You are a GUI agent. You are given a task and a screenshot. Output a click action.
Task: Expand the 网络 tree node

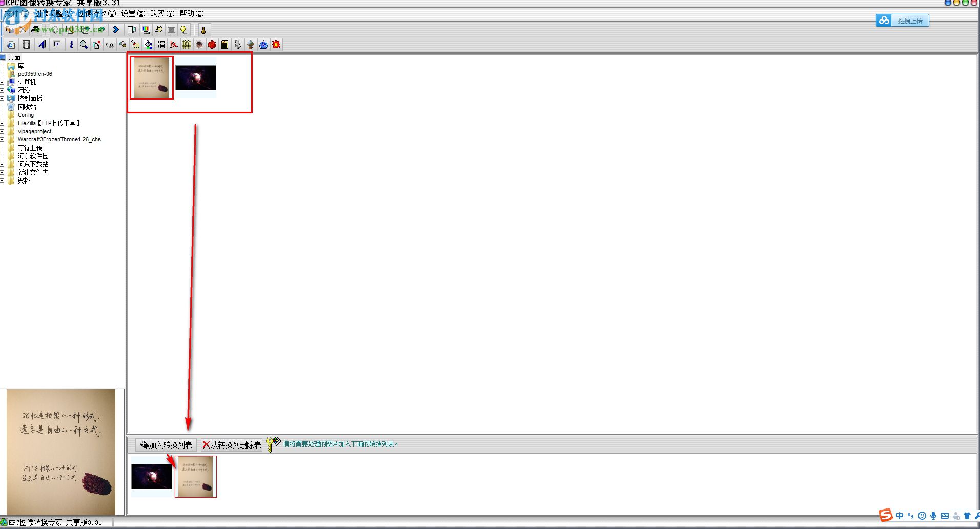[x=3, y=90]
